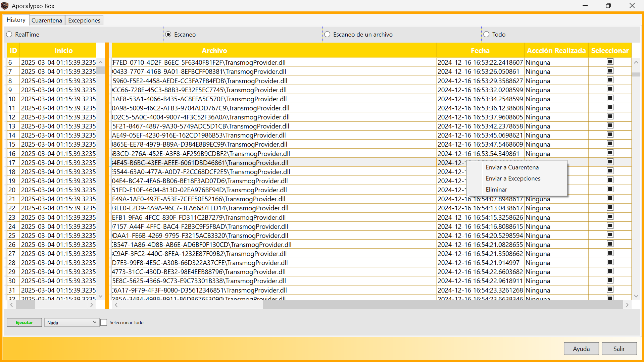The image size is (644, 362).
Task: Click the scroll up arrow of file list
Action: click(636, 62)
